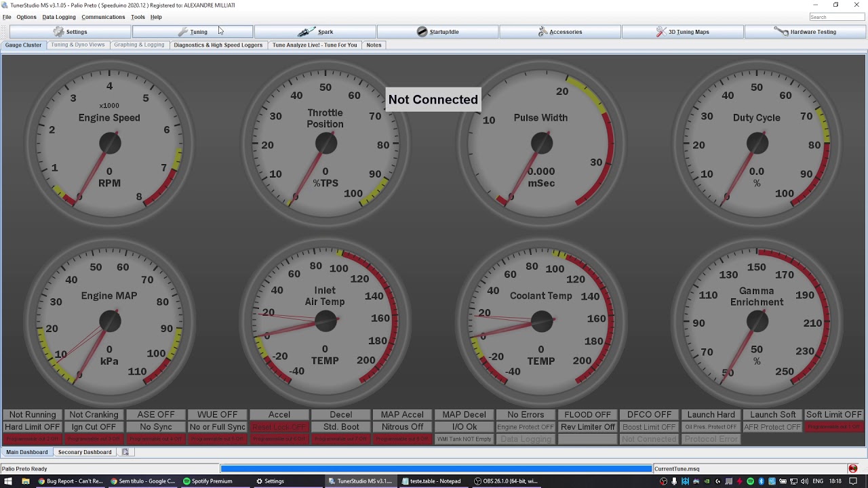This screenshot has height=488, width=868.
Task: Open the Settings toolbar menu with gear icon
Action: tap(70, 32)
